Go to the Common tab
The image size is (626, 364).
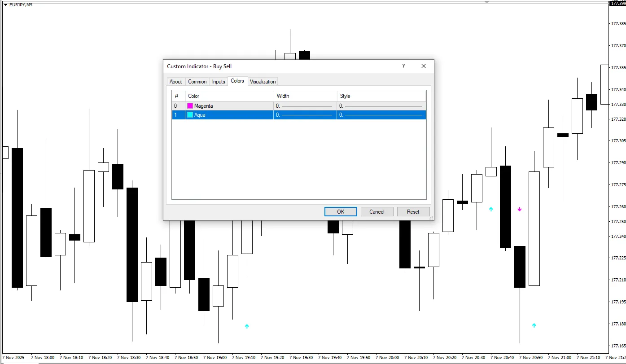(197, 82)
